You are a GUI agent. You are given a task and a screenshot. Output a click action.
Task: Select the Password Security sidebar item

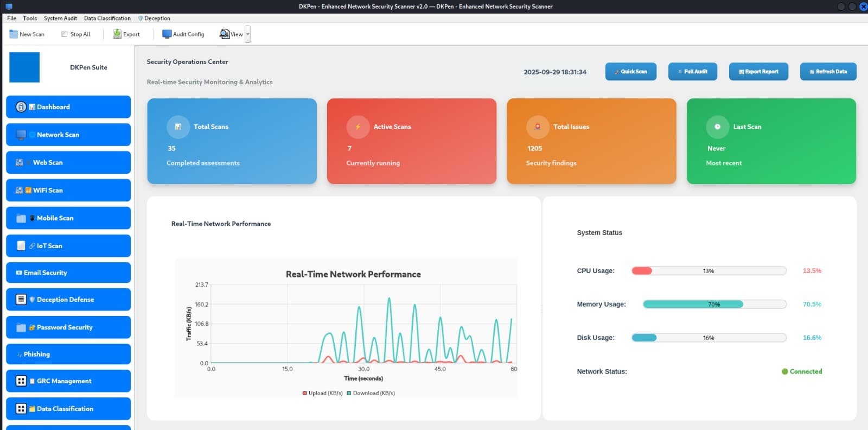(x=68, y=327)
